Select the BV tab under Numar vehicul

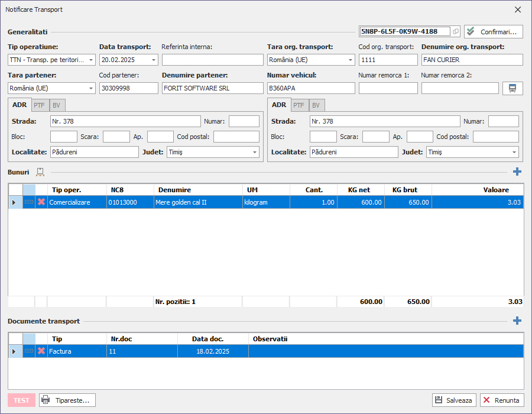click(x=316, y=105)
